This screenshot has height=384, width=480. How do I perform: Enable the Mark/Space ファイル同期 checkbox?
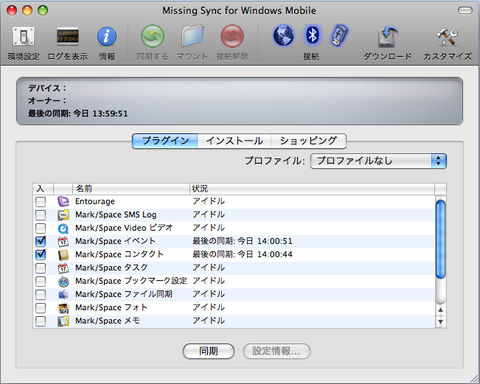coord(41,294)
